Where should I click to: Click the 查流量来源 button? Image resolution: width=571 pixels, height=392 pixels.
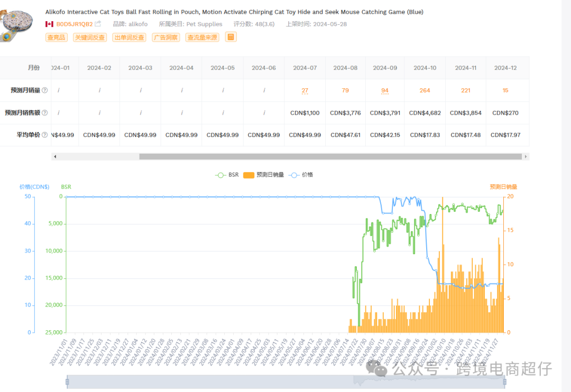click(x=202, y=37)
